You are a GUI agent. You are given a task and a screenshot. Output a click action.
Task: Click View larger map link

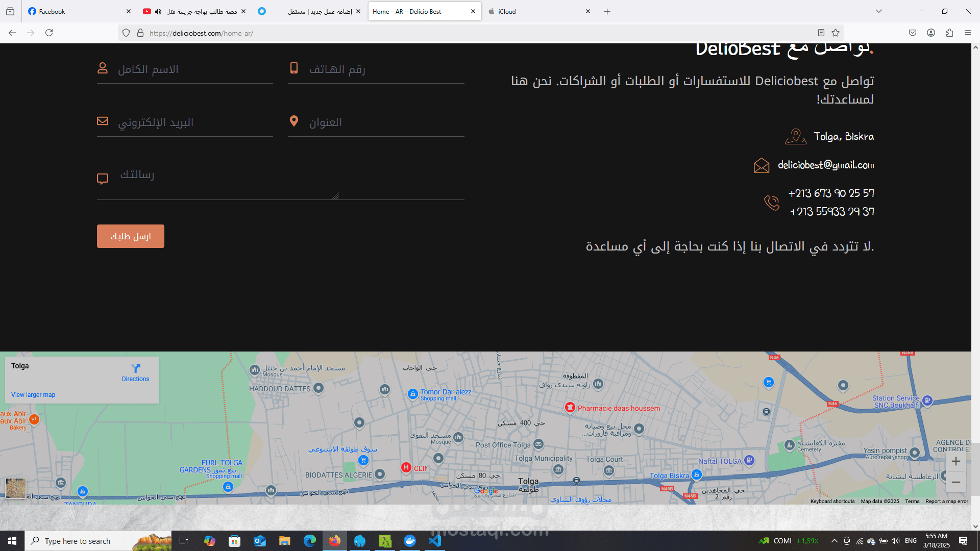(x=33, y=395)
